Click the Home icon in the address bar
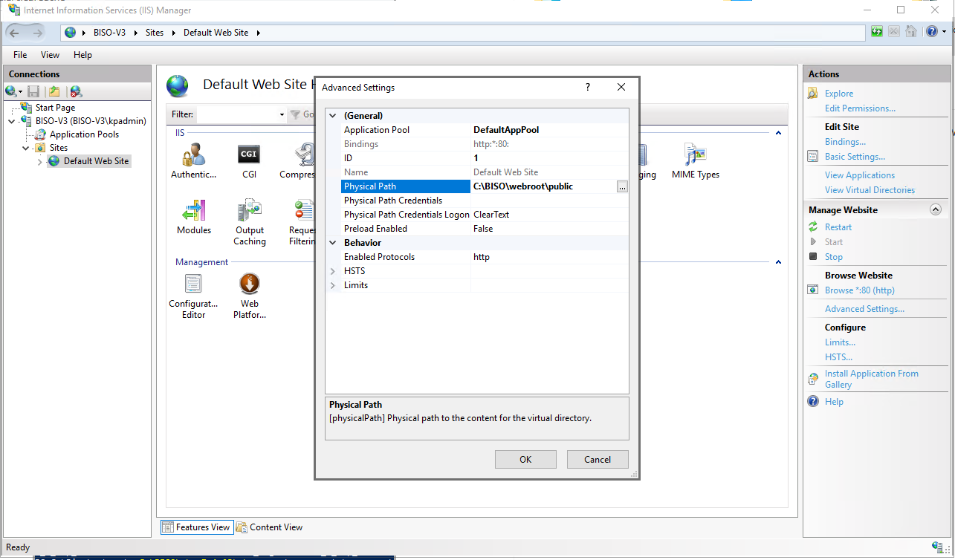The height and width of the screenshot is (560, 955). pos(910,32)
